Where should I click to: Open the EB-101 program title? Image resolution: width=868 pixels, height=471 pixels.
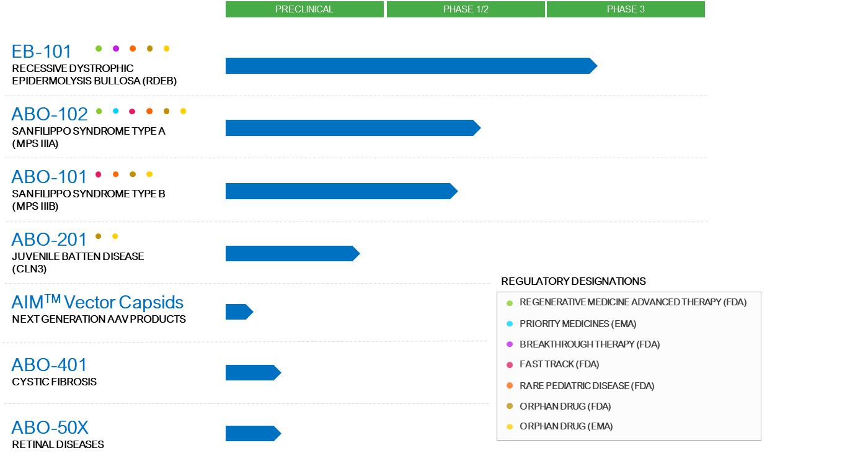point(42,52)
